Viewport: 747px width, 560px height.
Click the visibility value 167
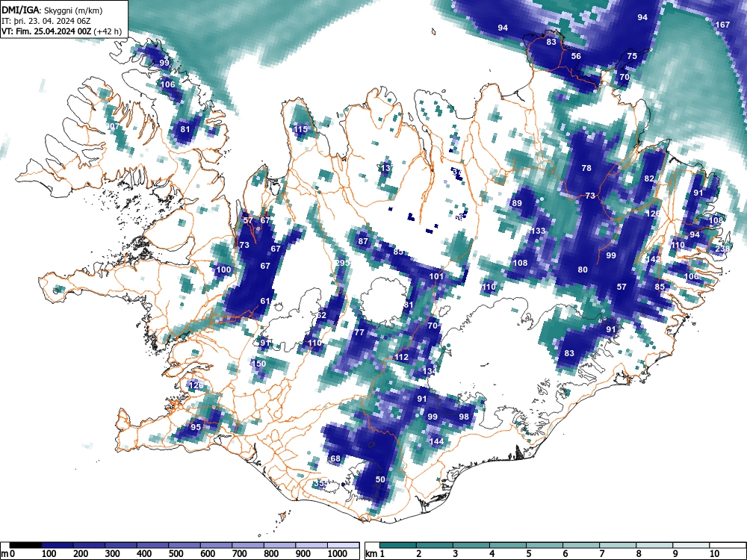point(722,25)
